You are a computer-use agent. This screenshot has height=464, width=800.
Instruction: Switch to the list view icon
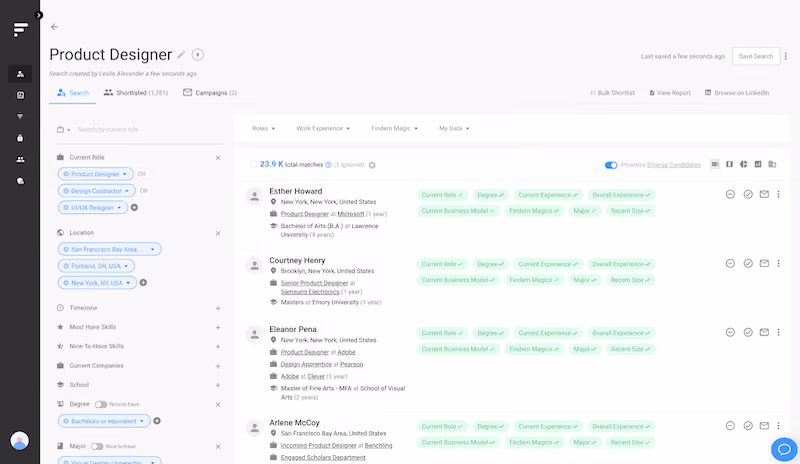pyautogui.click(x=715, y=164)
